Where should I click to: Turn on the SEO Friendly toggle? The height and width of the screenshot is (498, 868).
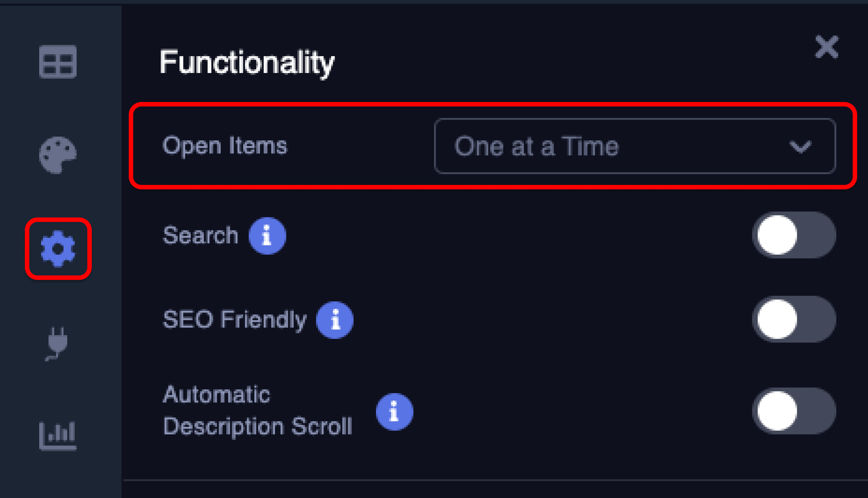pyautogui.click(x=794, y=319)
